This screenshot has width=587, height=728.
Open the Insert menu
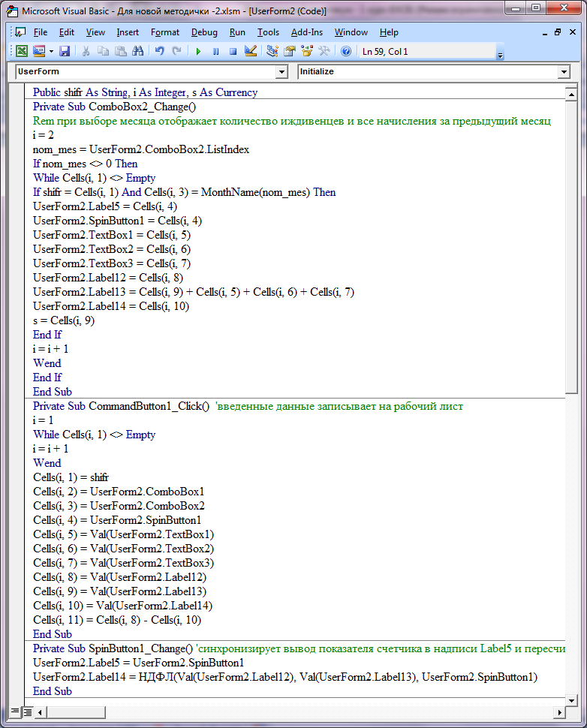128,32
